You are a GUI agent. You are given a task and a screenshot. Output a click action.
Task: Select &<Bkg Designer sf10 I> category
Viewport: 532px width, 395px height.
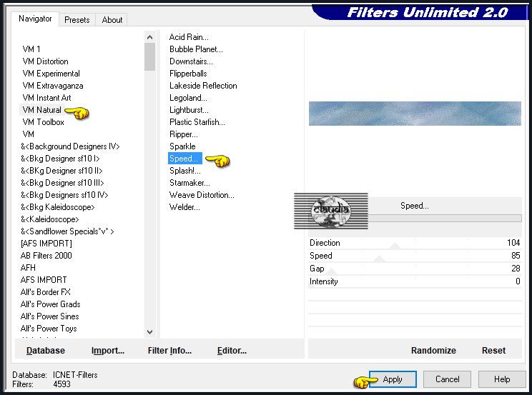coord(60,159)
